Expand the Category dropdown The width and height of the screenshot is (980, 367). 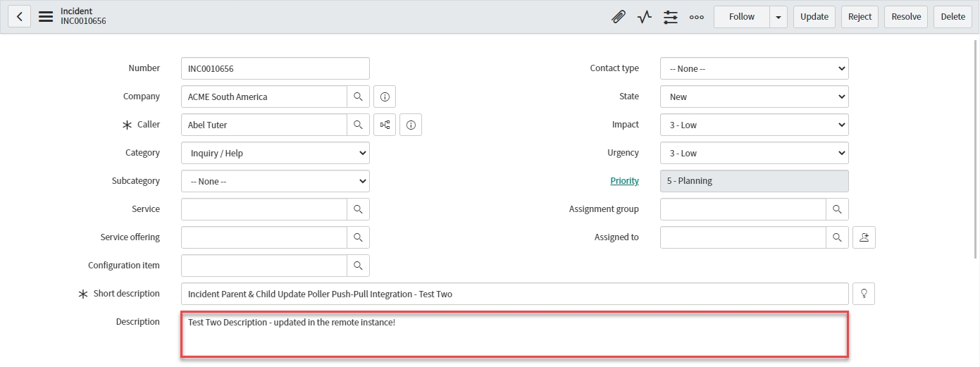(275, 153)
